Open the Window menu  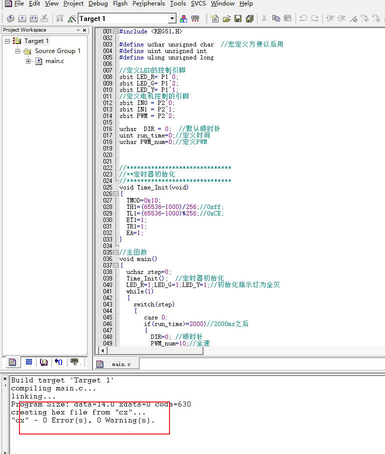coord(222,4)
